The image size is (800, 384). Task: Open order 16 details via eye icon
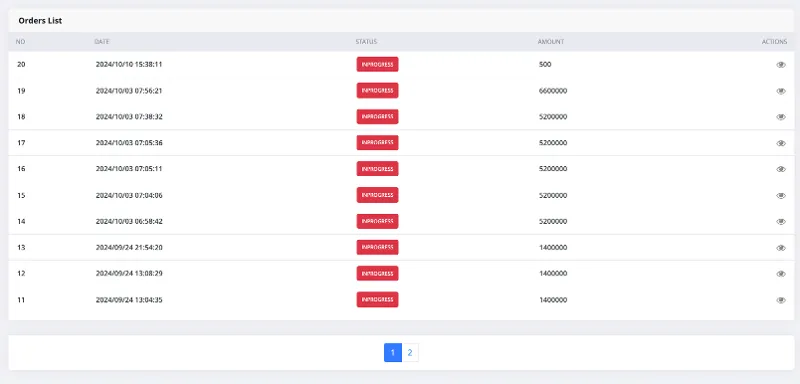(781, 169)
